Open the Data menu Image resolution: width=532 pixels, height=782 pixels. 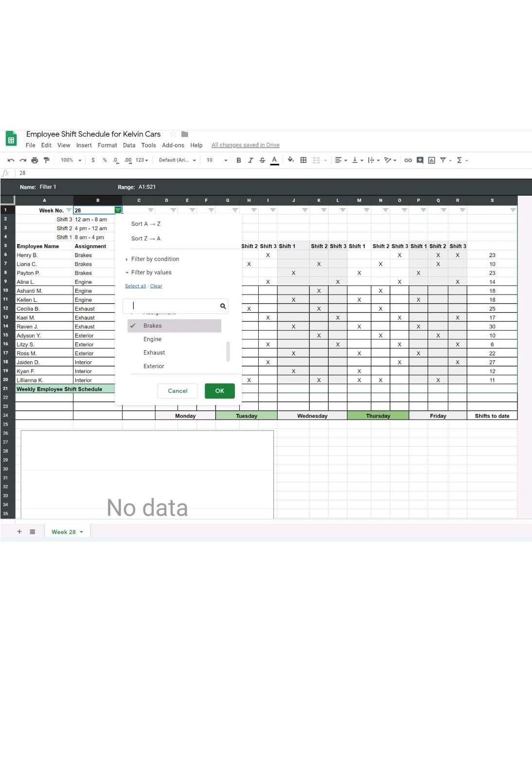[129, 145]
